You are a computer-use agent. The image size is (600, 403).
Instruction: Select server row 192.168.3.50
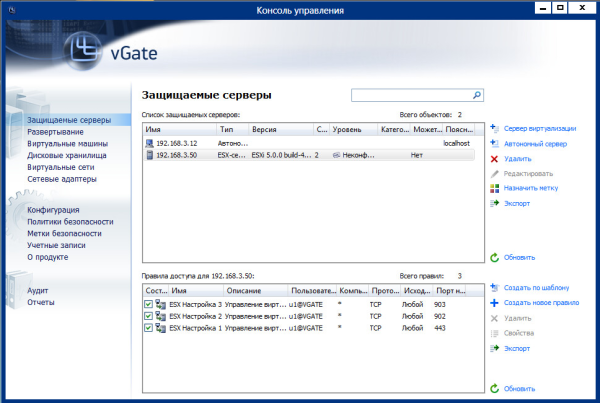[x=309, y=155]
